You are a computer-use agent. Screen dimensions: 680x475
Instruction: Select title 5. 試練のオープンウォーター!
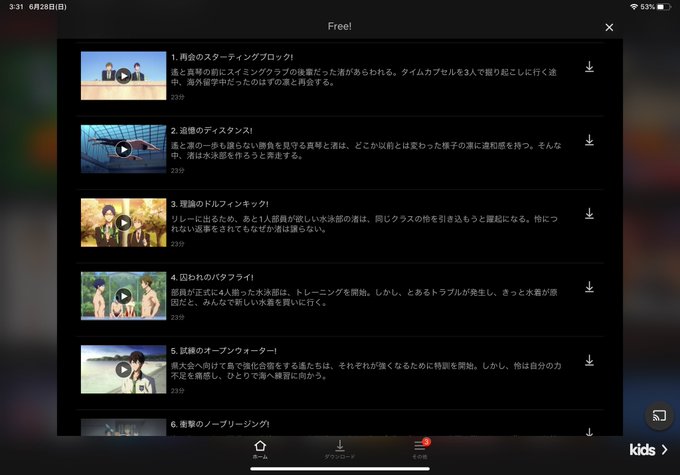click(223, 350)
